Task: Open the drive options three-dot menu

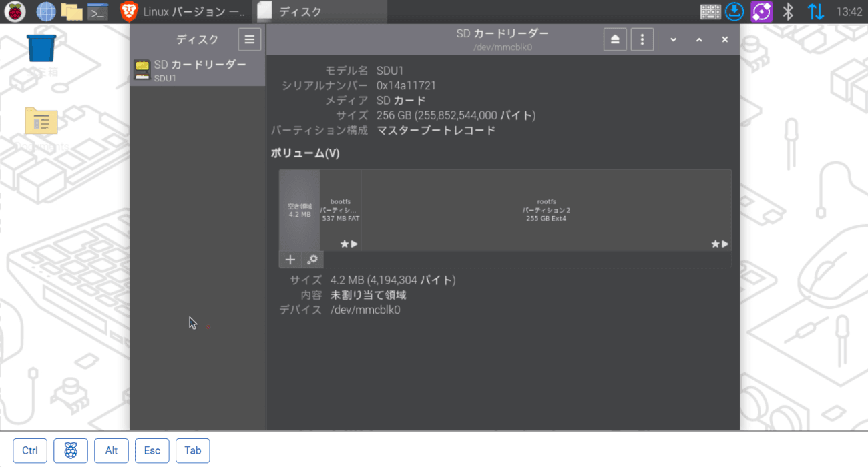Action: click(642, 39)
